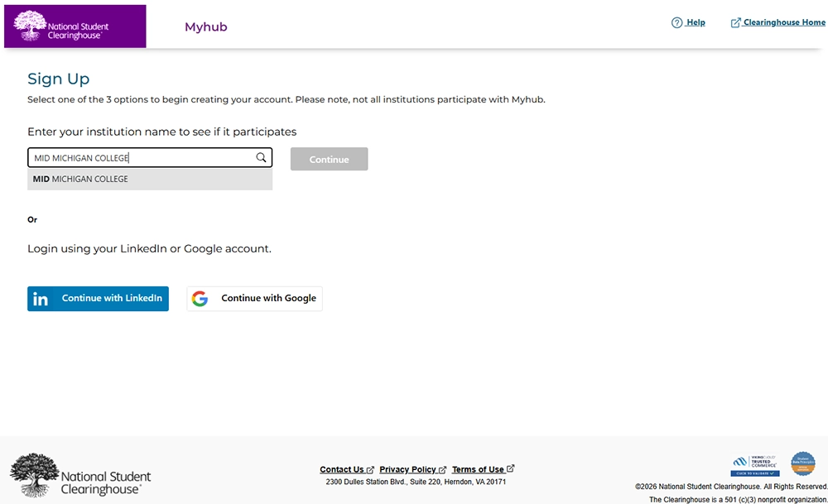This screenshot has width=828, height=504.
Task: Click the Sign Up heading
Action: pos(59,79)
